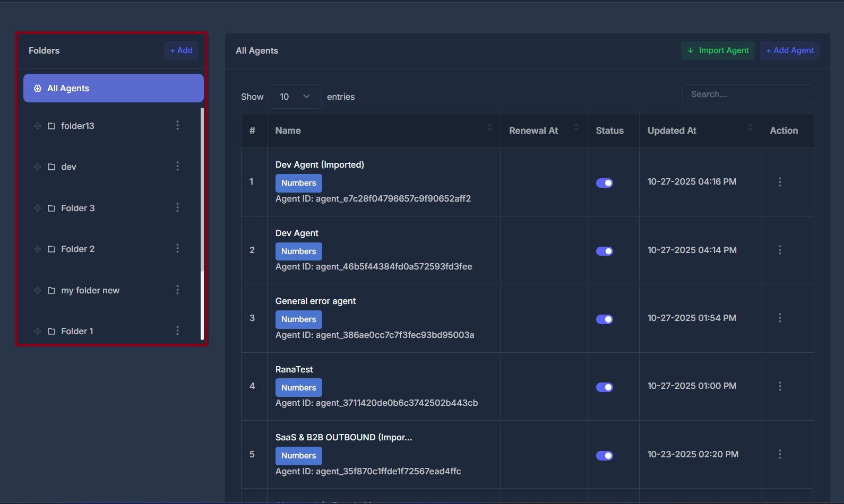Click the folder icon of dev
The width and height of the screenshot is (844, 504).
tap(51, 167)
